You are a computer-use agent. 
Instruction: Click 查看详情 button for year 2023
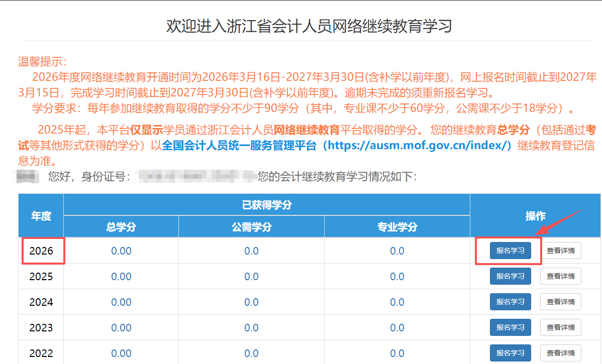tap(560, 327)
